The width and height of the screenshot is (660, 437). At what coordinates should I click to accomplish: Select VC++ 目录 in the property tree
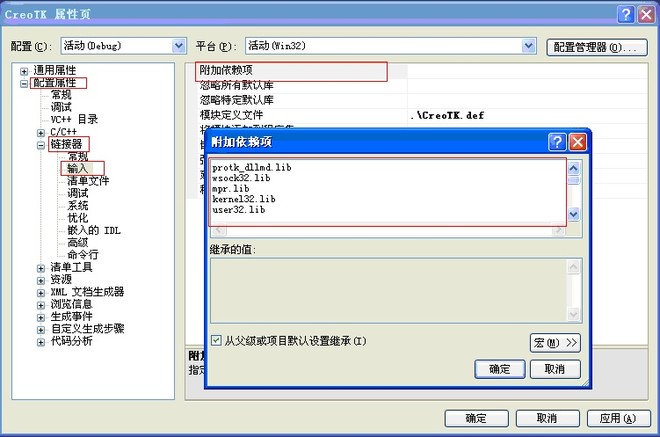pyautogui.click(x=75, y=119)
